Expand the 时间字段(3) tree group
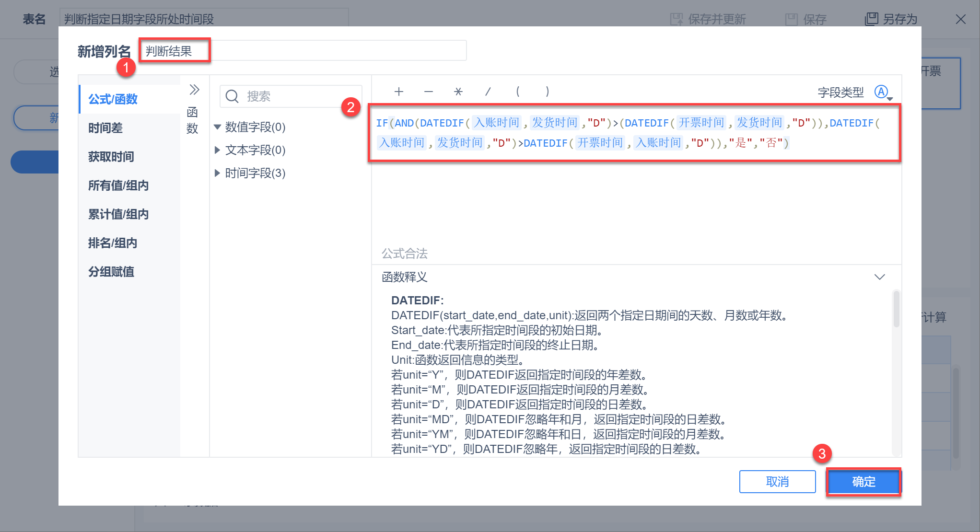The width and height of the screenshot is (980, 532). click(x=217, y=173)
